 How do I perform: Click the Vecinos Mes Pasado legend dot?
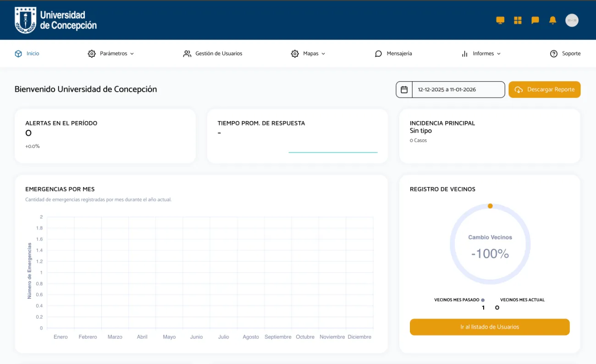pyautogui.click(x=483, y=300)
